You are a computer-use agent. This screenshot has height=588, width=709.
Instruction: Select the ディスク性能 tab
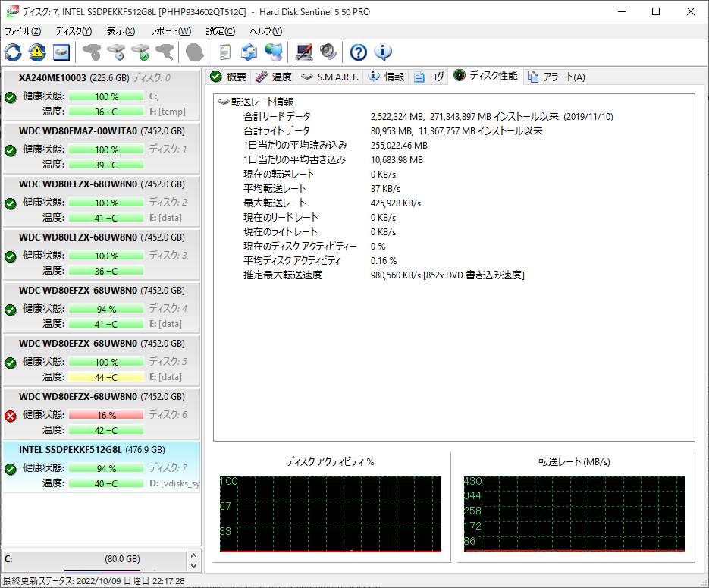tap(485, 76)
